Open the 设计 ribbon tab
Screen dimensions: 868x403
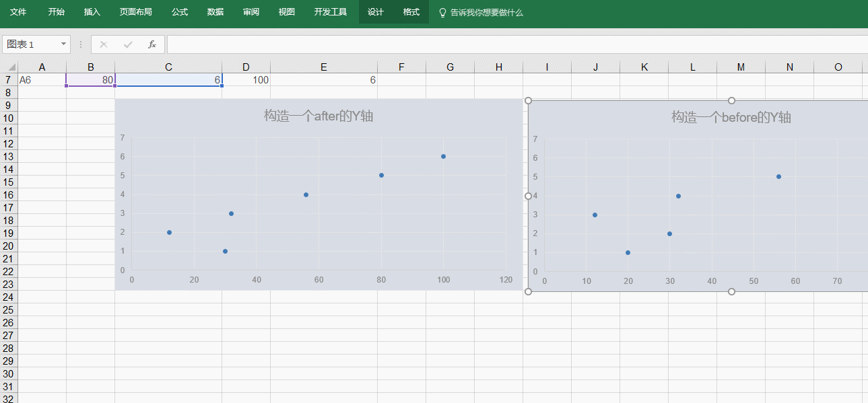(376, 12)
